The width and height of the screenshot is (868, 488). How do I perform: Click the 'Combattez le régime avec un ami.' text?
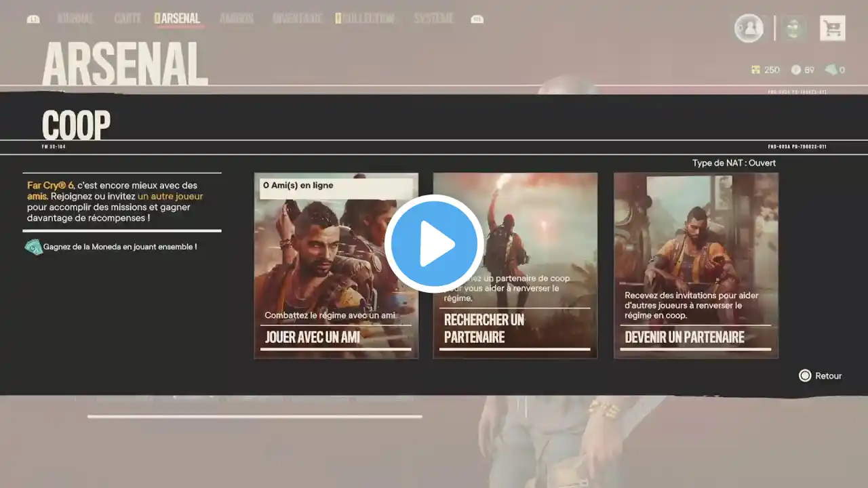point(330,315)
